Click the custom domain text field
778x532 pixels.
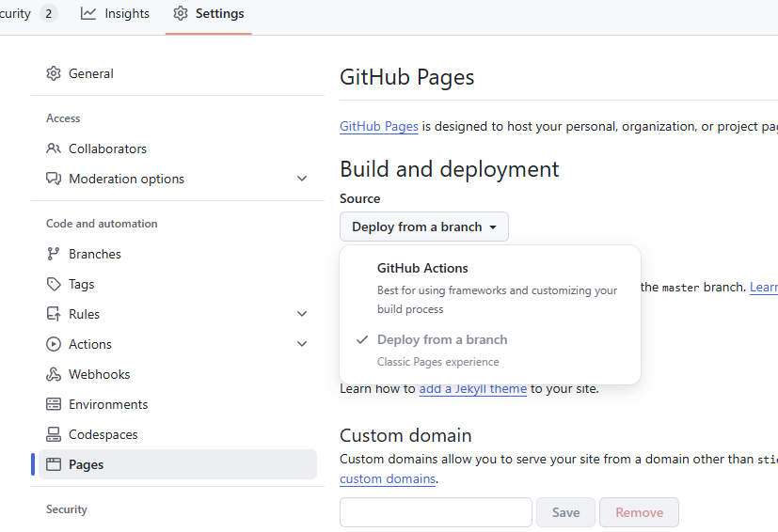pos(436,512)
